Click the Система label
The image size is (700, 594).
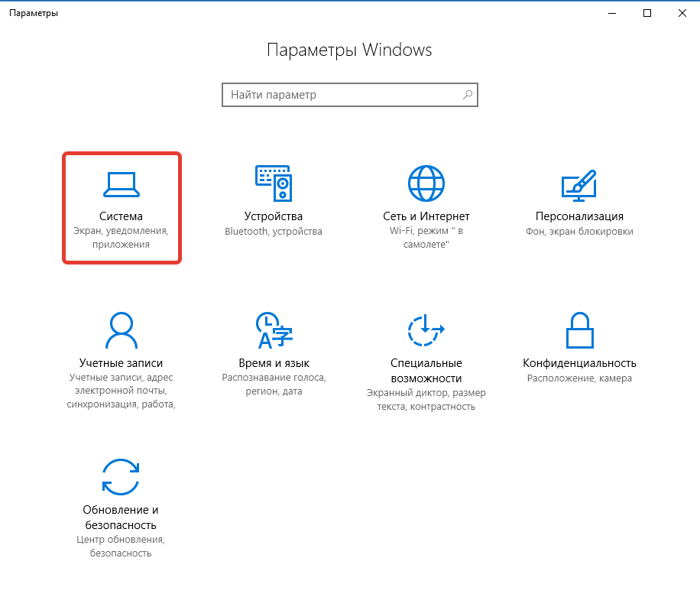pos(121,216)
